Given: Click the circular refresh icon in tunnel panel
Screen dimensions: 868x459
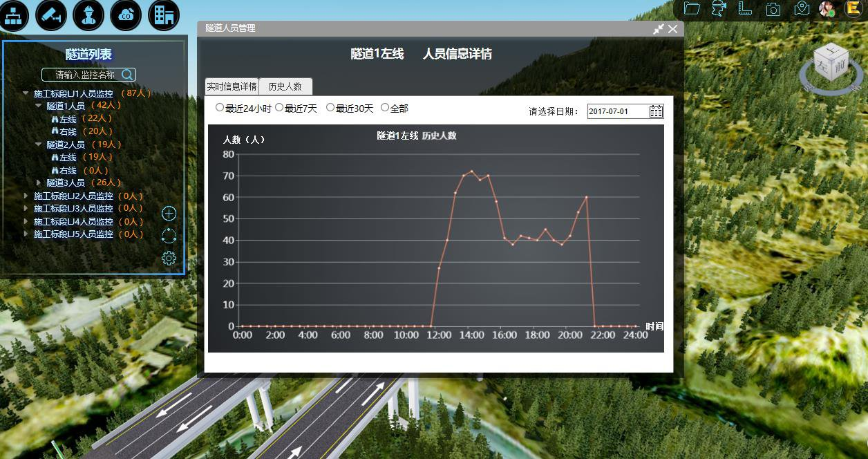Looking at the screenshot, I should pyautogui.click(x=169, y=236).
